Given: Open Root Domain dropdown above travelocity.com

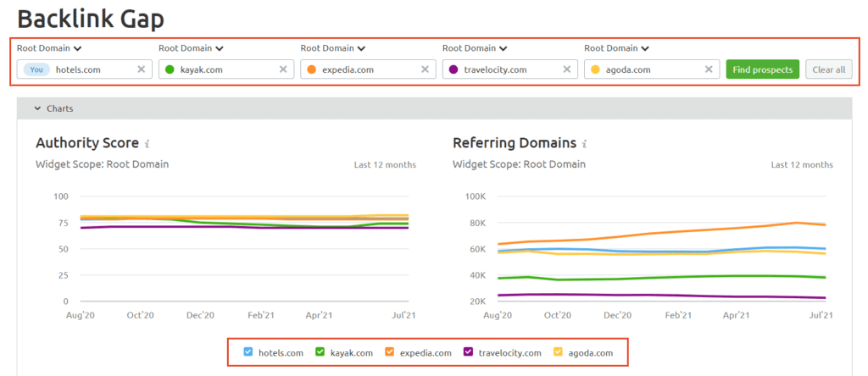Looking at the screenshot, I should pyautogui.click(x=475, y=48).
